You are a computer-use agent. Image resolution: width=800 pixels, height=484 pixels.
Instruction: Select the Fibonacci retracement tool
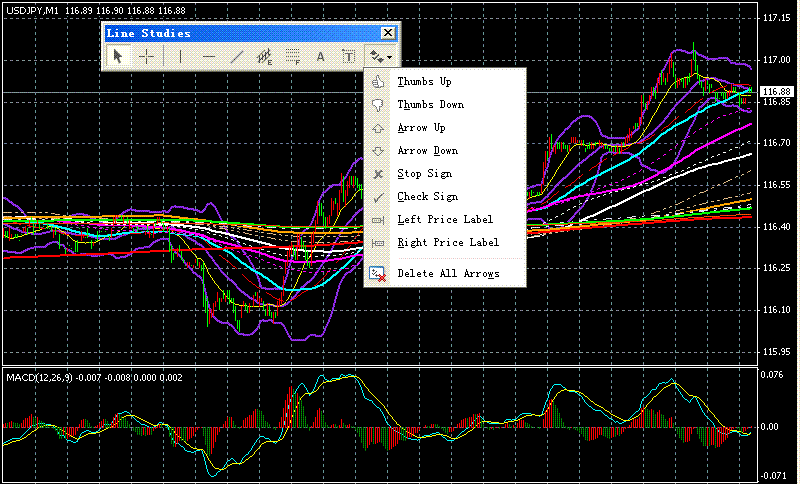[x=293, y=57]
